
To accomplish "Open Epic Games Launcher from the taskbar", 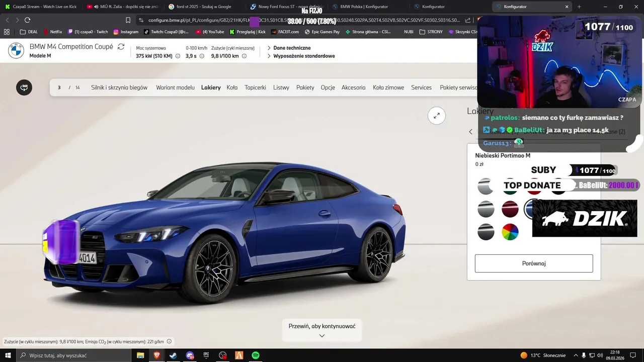I will pos(206,355).
